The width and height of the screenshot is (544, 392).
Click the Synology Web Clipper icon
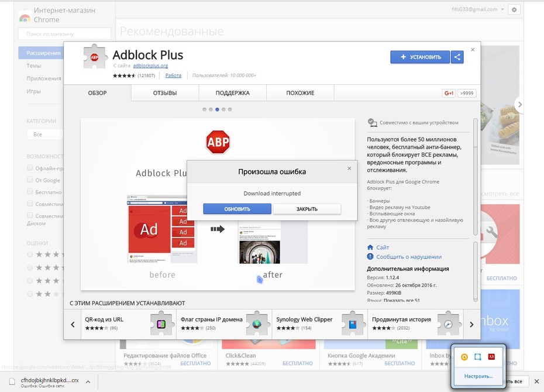coord(353,324)
